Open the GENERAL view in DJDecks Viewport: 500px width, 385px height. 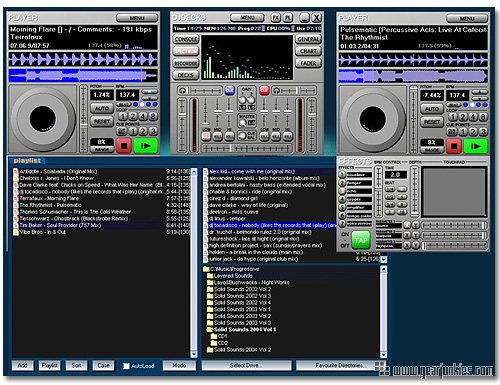308,39
